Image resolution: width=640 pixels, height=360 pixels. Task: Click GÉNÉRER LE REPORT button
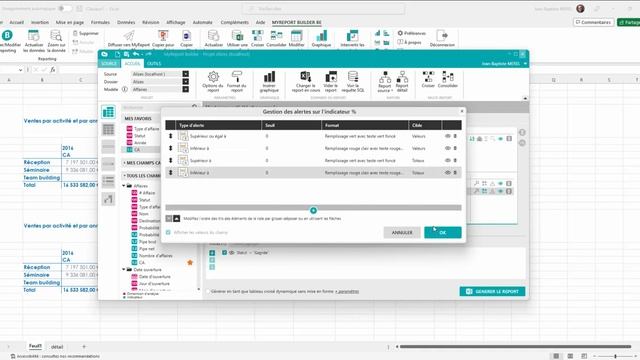492,291
